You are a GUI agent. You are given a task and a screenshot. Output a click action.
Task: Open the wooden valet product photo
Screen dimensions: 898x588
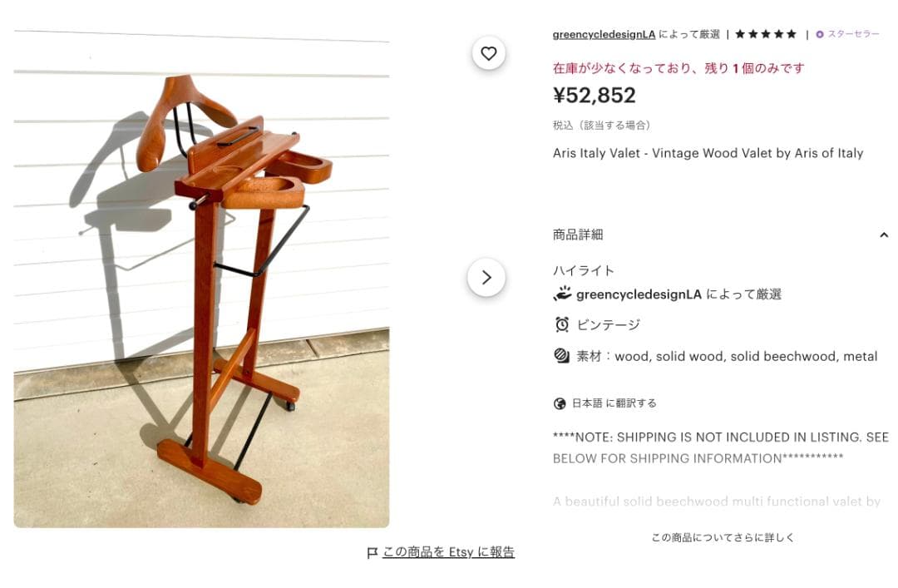201,279
